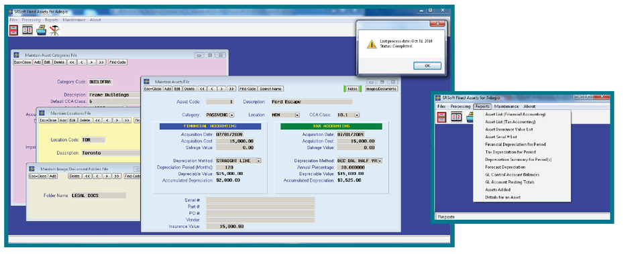Click the file cabinet icon in the small window
644x254 pixels.
442,117
